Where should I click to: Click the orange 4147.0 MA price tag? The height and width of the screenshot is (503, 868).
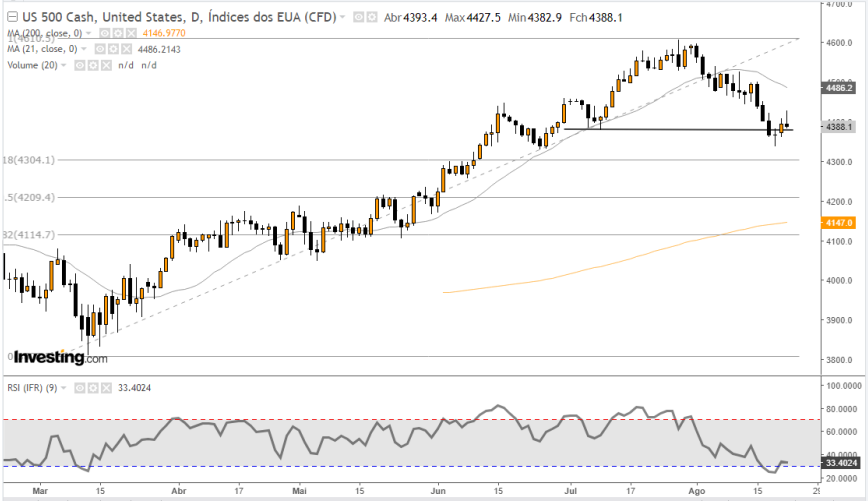point(838,223)
